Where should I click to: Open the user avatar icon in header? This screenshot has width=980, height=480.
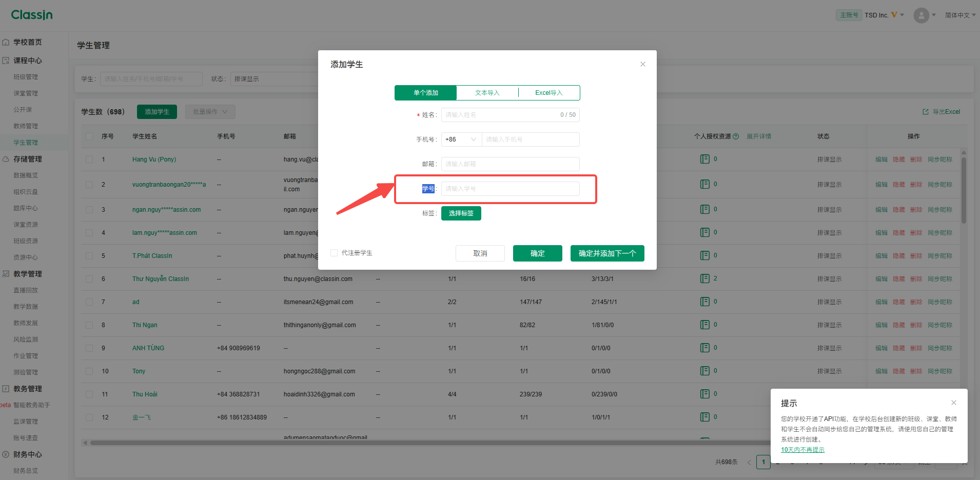click(922, 15)
